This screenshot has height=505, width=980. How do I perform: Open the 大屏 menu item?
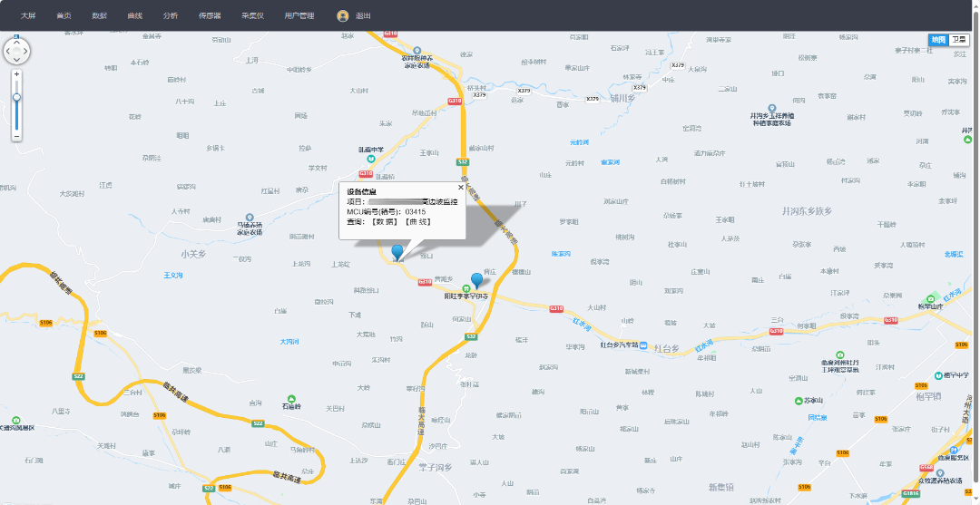tap(28, 15)
